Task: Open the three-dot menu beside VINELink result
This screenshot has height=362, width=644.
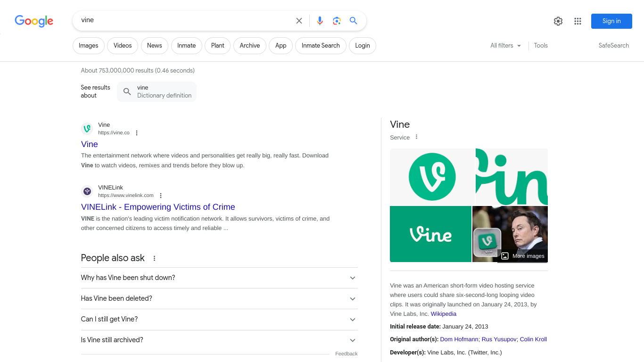Action: 161,196
